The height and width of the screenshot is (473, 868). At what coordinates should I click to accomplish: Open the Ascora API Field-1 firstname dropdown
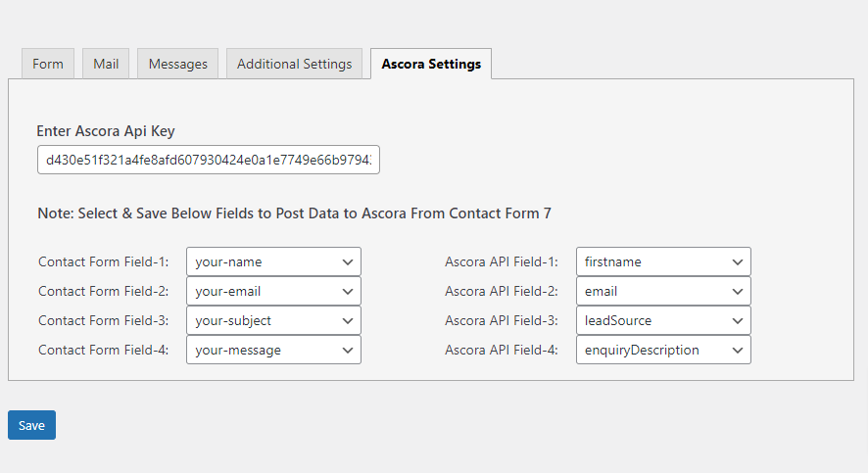pos(663,261)
